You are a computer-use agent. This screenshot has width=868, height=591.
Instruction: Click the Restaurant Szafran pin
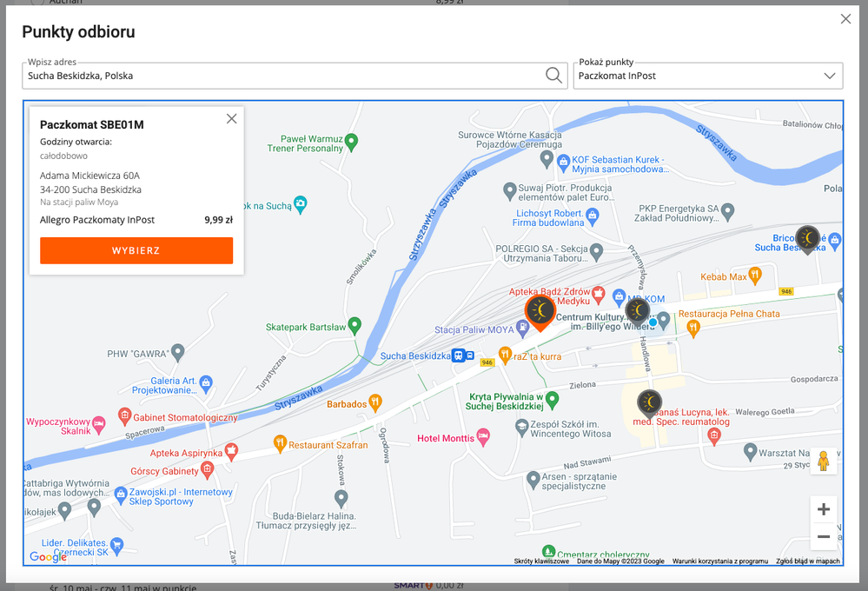(x=280, y=443)
